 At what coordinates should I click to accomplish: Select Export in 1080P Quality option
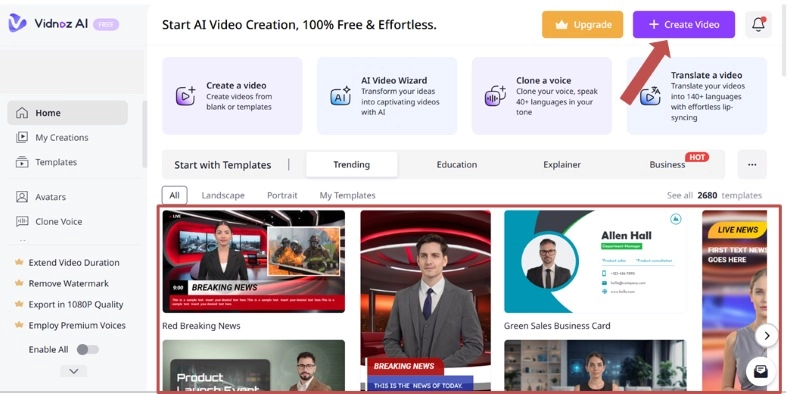[76, 304]
